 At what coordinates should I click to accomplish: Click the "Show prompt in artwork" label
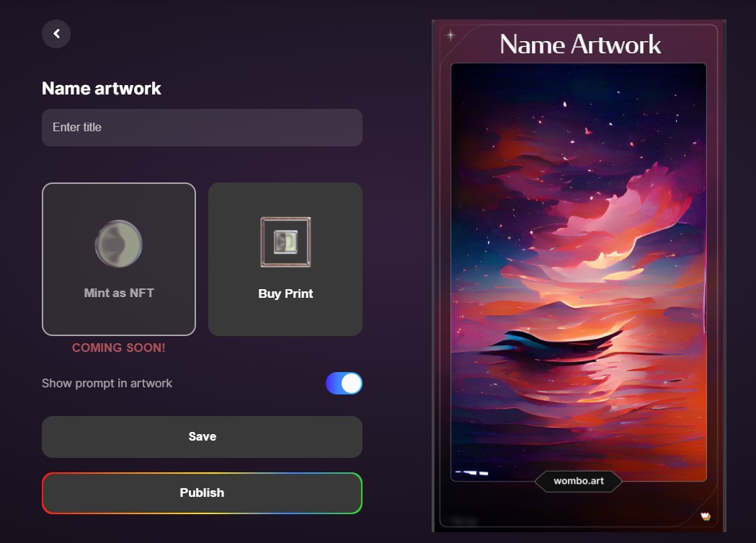107,384
